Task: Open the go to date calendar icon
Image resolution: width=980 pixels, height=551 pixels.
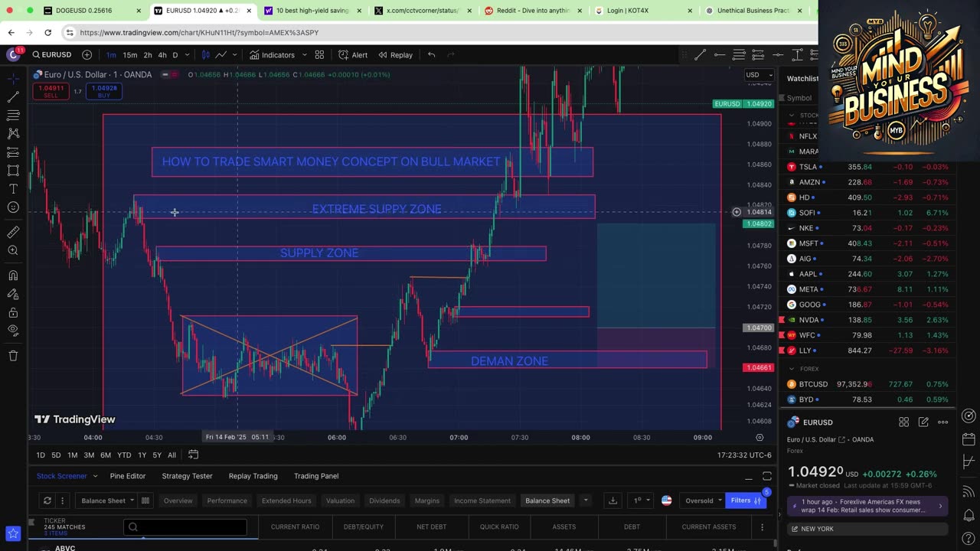Action: point(193,455)
